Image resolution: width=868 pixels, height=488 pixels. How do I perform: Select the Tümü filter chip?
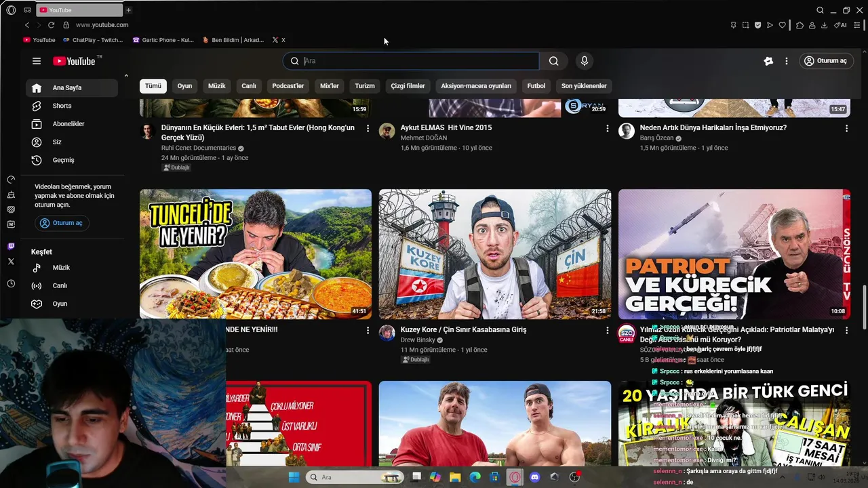(153, 86)
